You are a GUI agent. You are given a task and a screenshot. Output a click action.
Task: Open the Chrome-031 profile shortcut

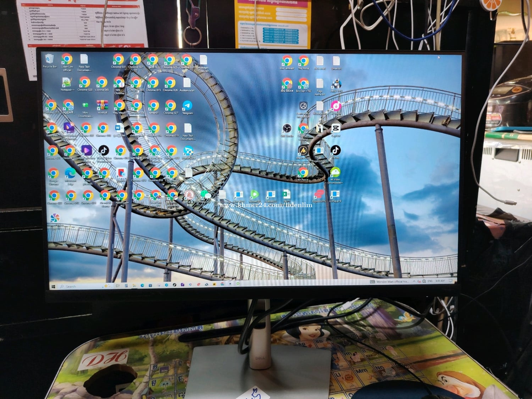point(118,60)
